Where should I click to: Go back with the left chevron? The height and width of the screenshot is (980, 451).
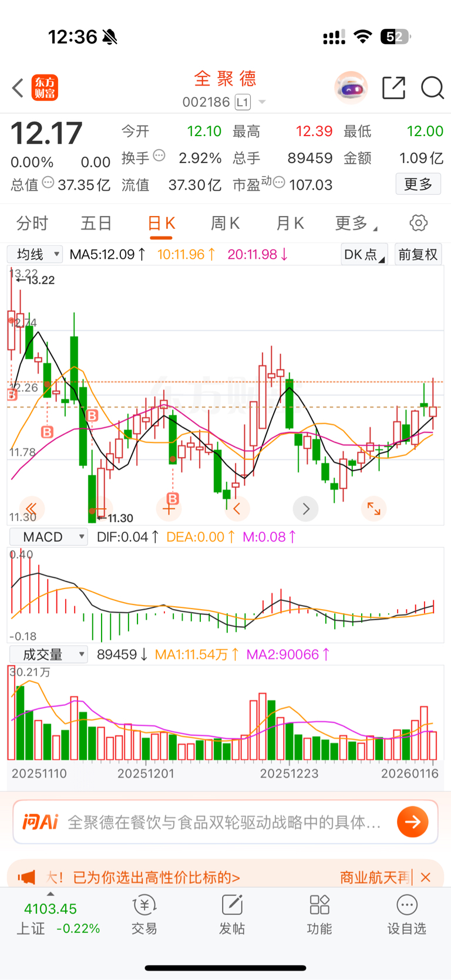click(18, 88)
